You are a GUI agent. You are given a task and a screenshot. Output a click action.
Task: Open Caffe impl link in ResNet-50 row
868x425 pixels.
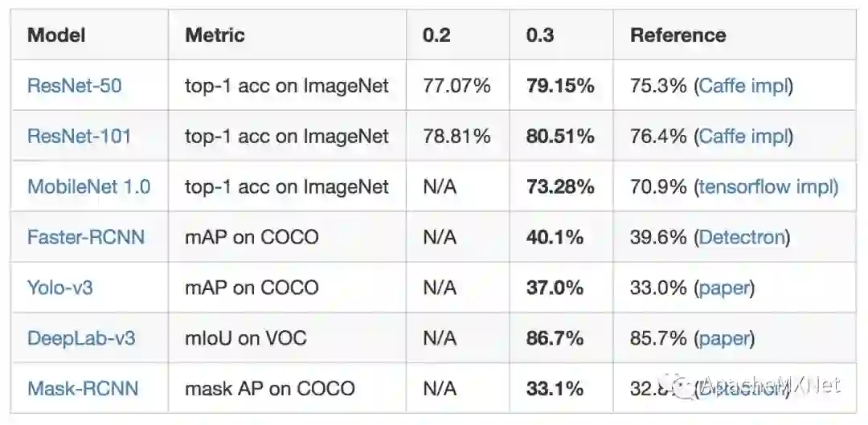[x=743, y=86]
